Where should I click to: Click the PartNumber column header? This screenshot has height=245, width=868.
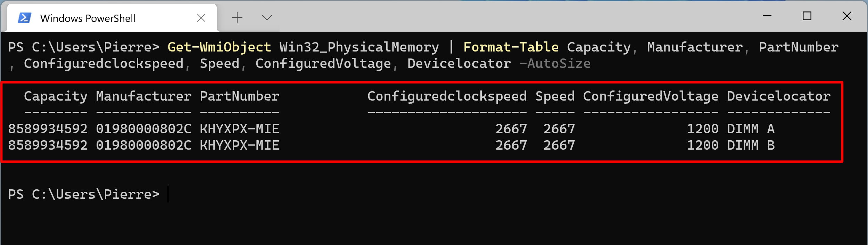click(240, 96)
